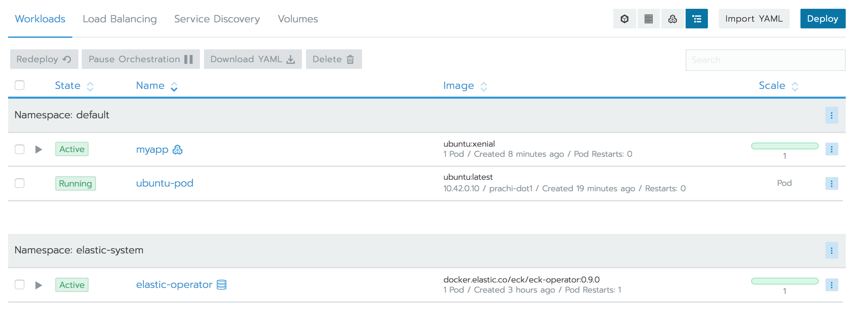Select the checkbox for elastic-operator
The width and height of the screenshot is (868, 323).
20,285
